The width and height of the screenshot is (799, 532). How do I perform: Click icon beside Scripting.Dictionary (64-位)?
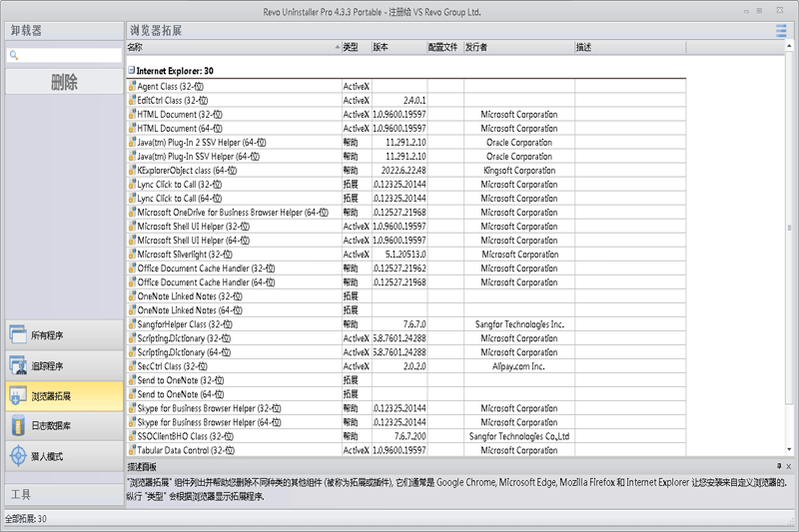pyautogui.click(x=132, y=352)
